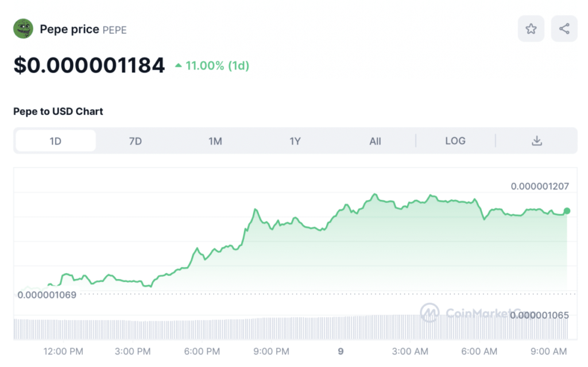Switch chart to 1M range
The width and height of the screenshot is (588, 367).
point(215,141)
